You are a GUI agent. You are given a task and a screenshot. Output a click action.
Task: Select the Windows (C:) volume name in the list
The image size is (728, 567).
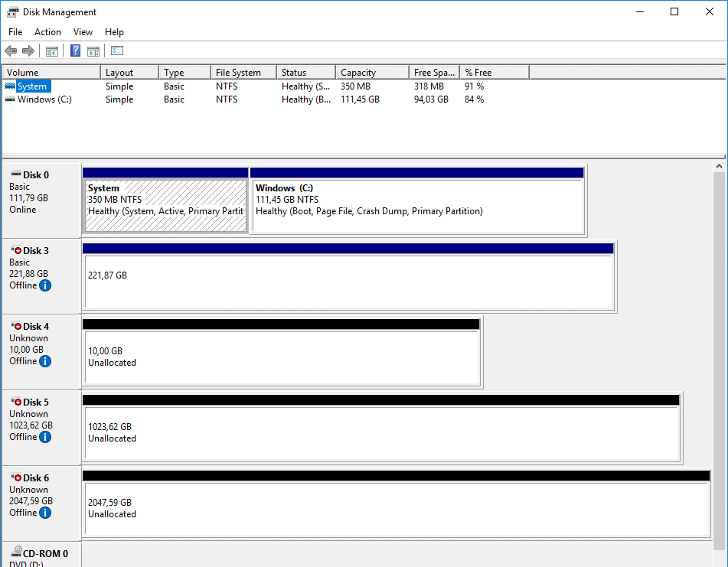coord(44,99)
